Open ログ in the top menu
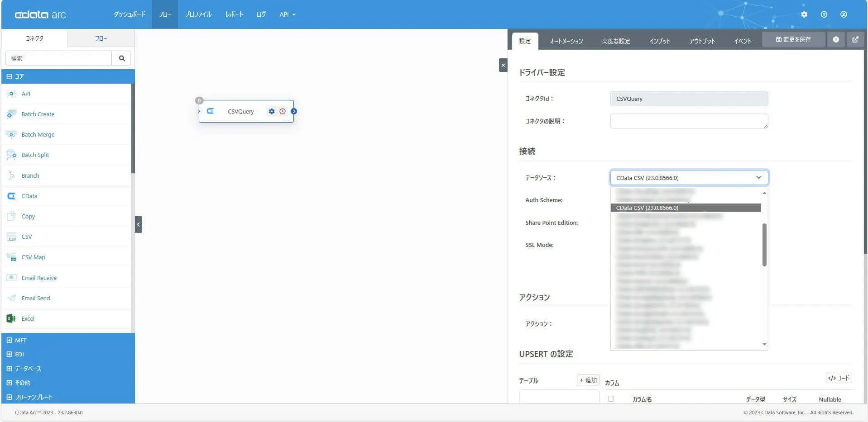Image resolution: width=868 pixels, height=422 pixels. 261,14
